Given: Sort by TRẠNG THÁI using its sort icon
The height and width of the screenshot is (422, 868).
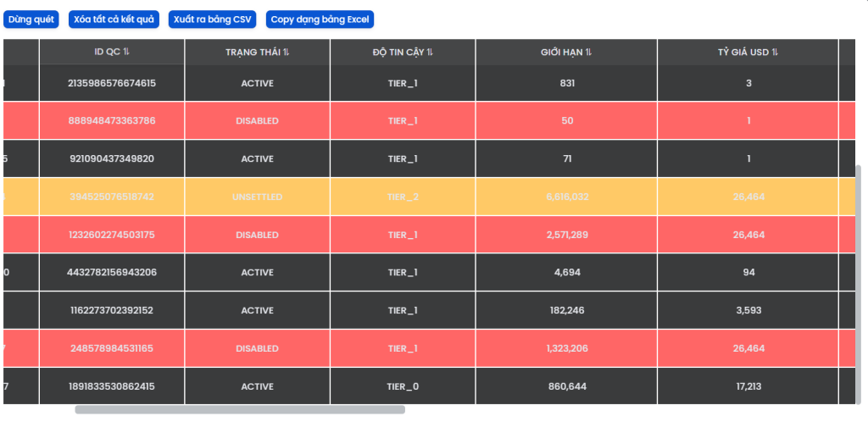Looking at the screenshot, I should tap(286, 52).
